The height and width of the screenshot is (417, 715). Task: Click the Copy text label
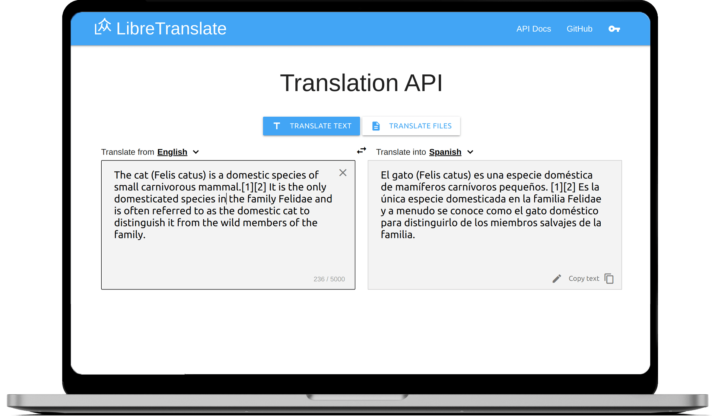[583, 278]
